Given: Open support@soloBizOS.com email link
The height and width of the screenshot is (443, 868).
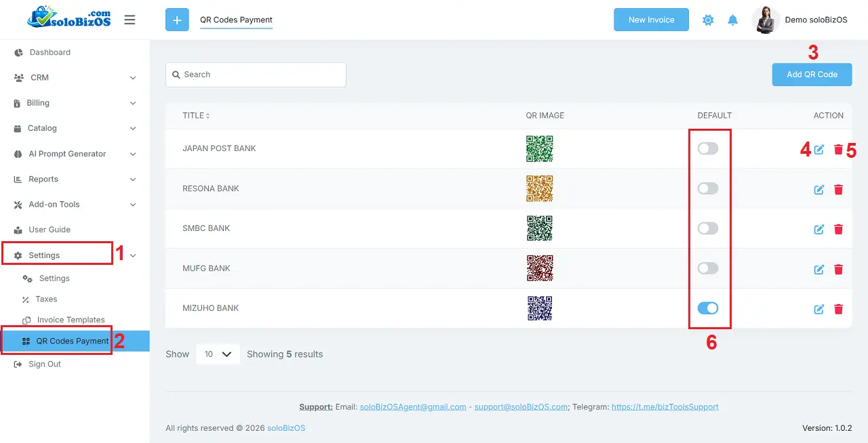Looking at the screenshot, I should pos(521,407).
